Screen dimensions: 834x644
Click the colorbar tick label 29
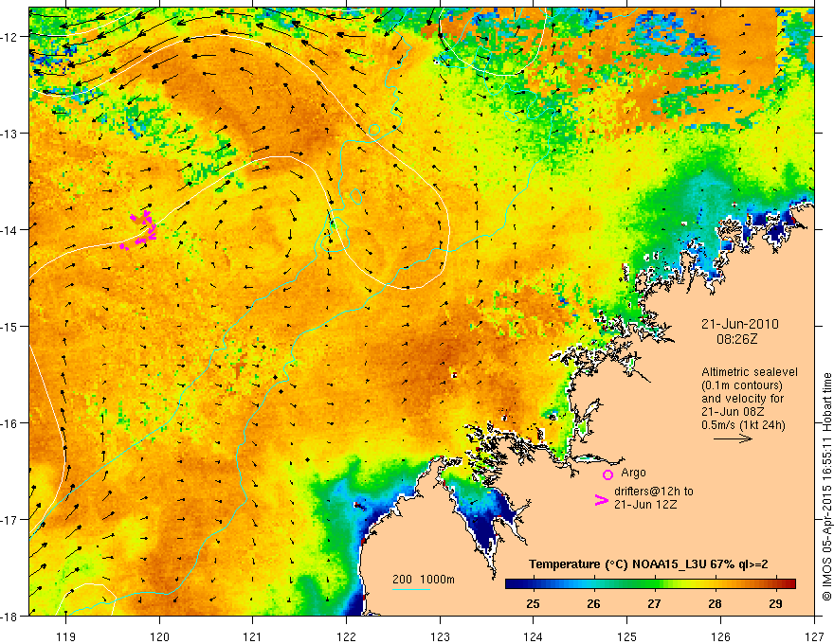click(x=775, y=603)
